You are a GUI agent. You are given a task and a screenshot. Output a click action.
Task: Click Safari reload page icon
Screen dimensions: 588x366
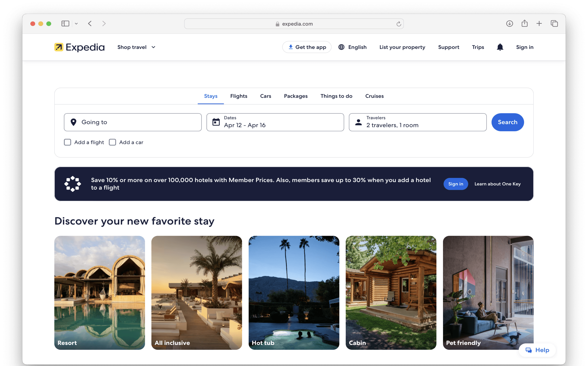[x=398, y=24]
